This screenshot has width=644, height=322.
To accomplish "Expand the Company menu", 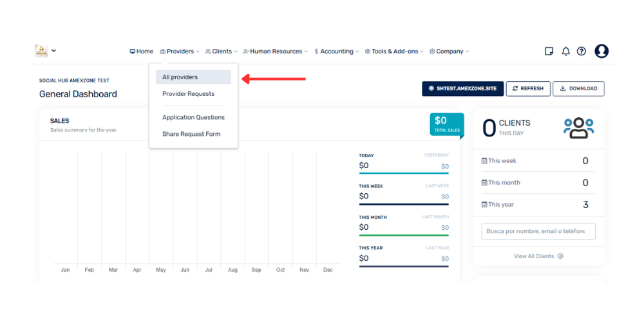I will [449, 52].
